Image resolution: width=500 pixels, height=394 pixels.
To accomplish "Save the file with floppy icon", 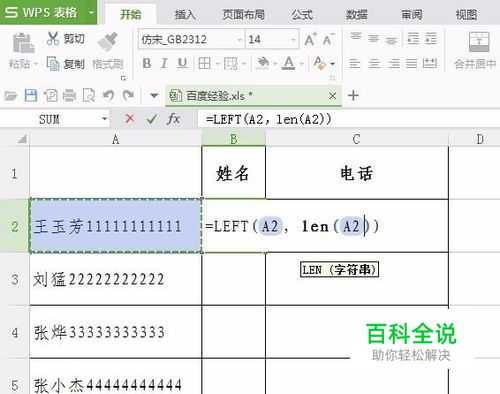I will click(x=31, y=96).
